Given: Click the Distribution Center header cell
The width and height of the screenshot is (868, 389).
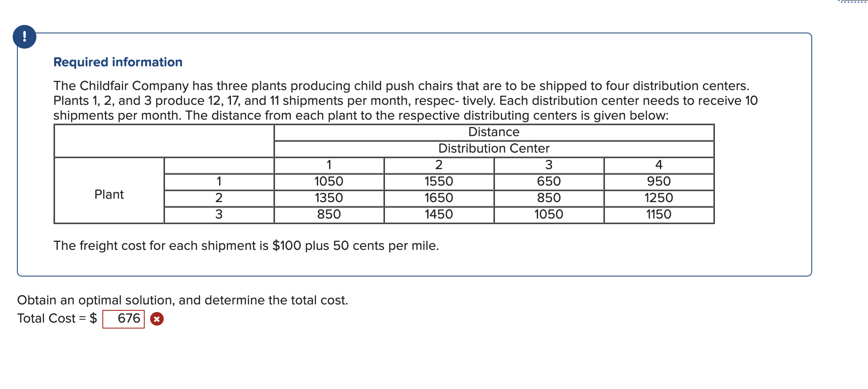Looking at the screenshot, I should pos(493,148).
